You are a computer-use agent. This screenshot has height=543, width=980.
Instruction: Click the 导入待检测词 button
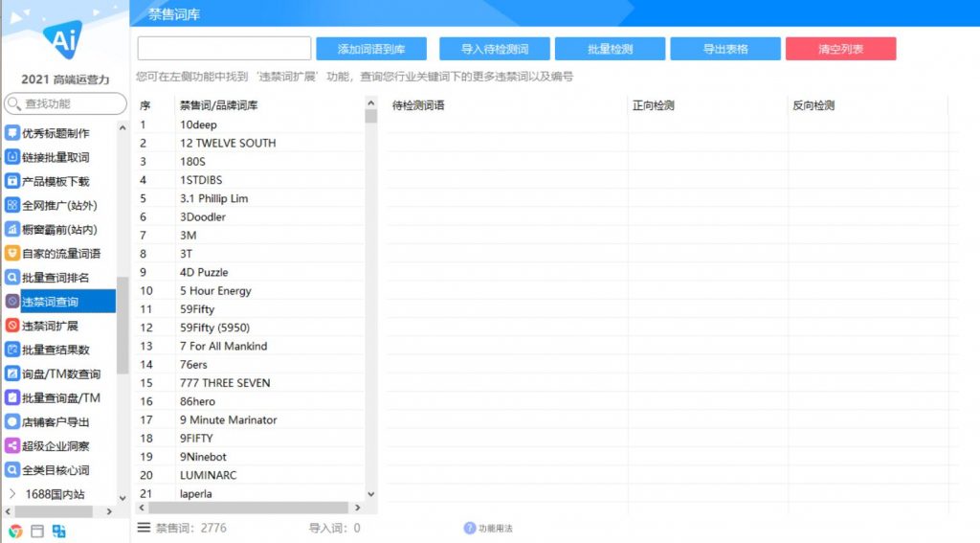pyautogui.click(x=495, y=49)
